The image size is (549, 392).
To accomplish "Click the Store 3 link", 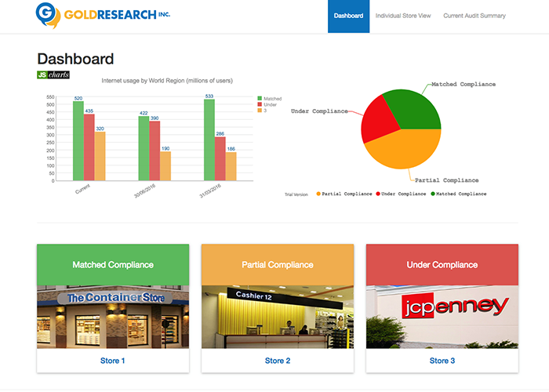I will pyautogui.click(x=442, y=361).
